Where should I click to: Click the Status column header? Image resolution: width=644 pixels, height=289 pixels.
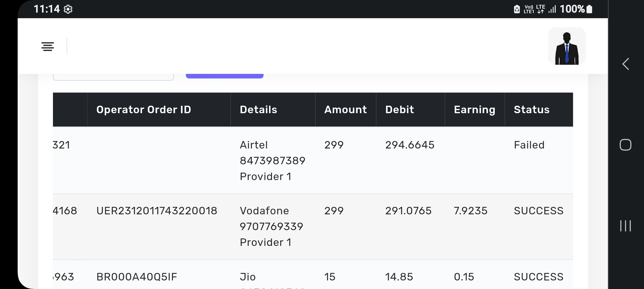click(x=531, y=110)
